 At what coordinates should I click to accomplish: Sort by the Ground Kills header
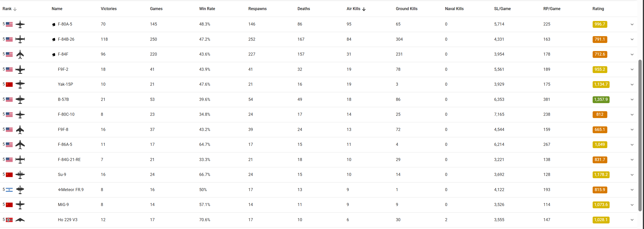[406, 9]
